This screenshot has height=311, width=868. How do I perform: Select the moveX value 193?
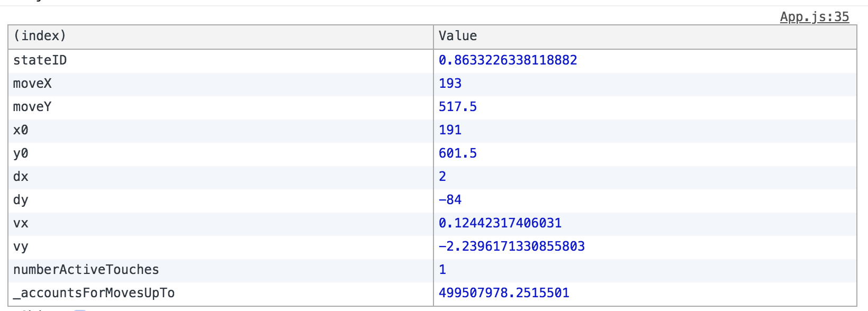point(450,84)
